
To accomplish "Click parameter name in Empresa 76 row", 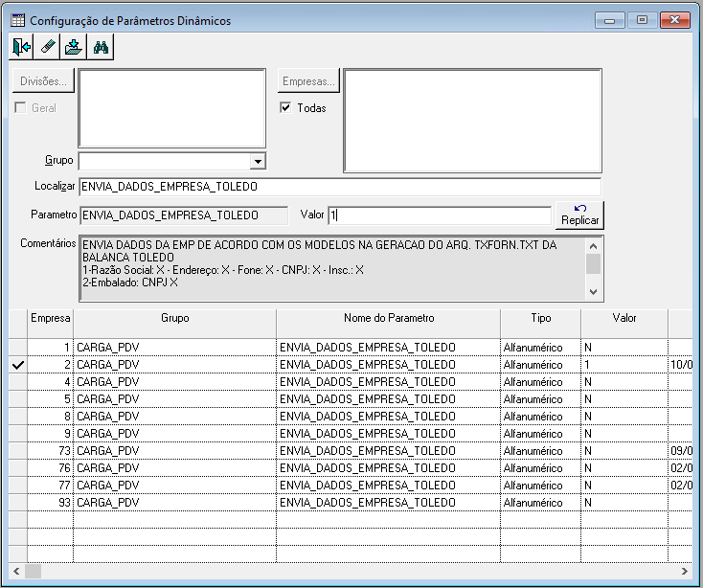I will tap(389, 468).
